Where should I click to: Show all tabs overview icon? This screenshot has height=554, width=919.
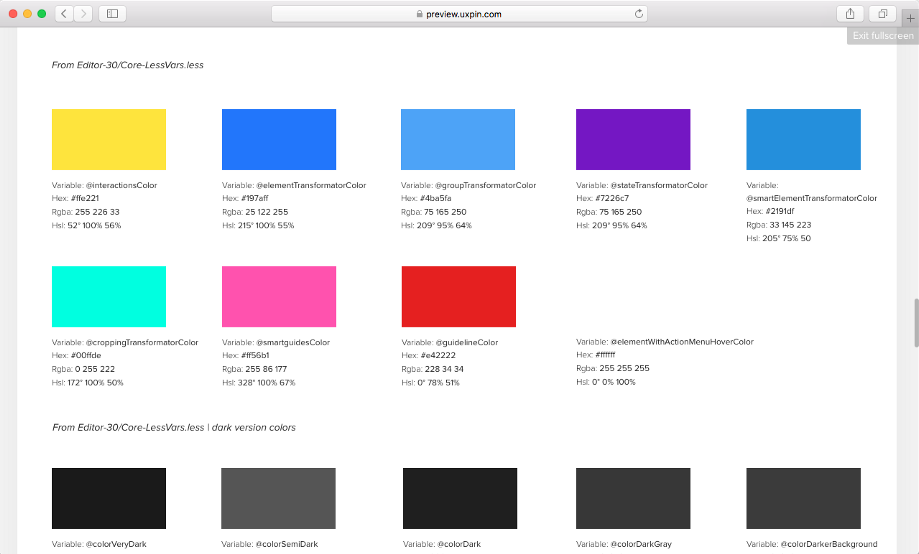tap(883, 14)
